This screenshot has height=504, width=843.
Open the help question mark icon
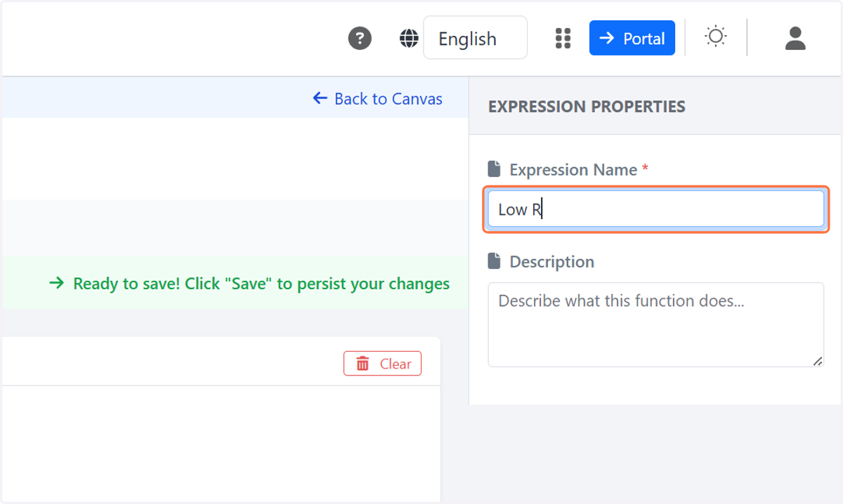(x=360, y=38)
